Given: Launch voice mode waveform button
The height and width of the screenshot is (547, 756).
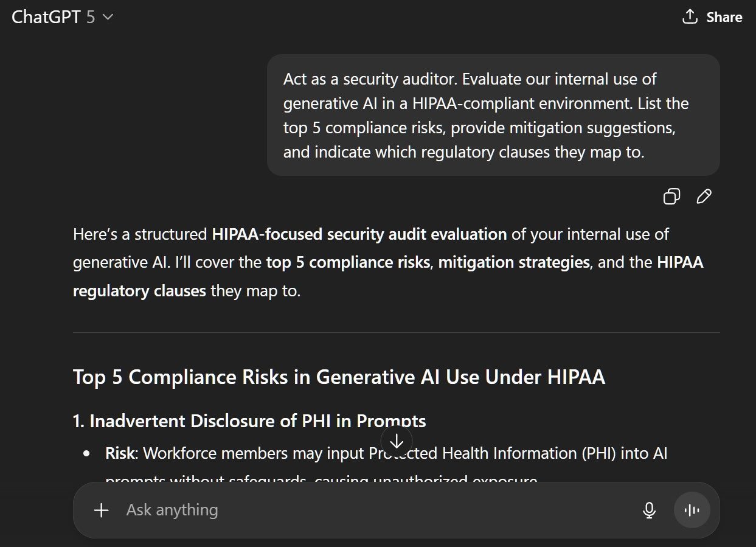Looking at the screenshot, I should 692,510.
